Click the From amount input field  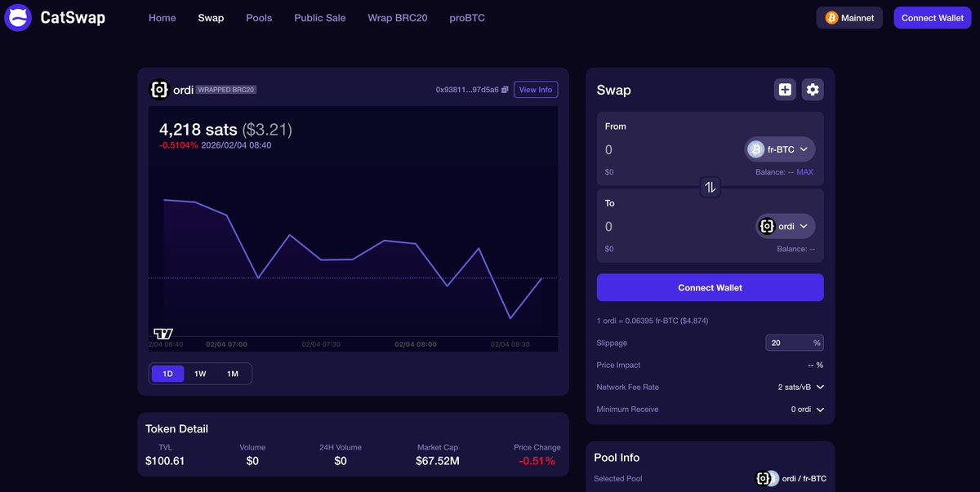(670, 149)
